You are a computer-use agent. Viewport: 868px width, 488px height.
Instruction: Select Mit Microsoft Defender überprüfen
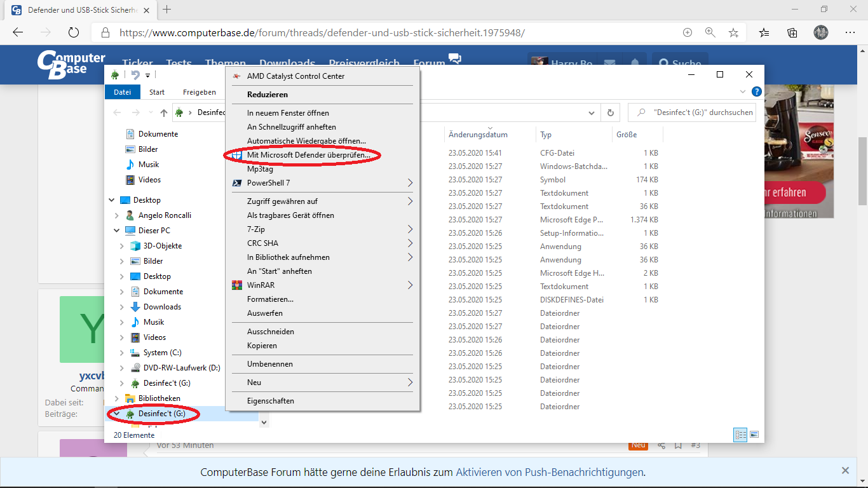[x=323, y=155]
